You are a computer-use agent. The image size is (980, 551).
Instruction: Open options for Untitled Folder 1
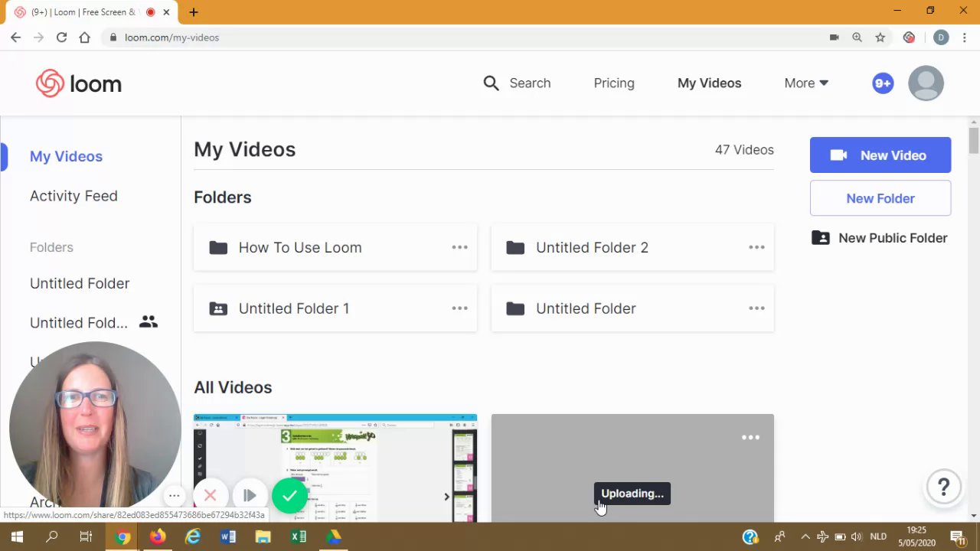pyautogui.click(x=459, y=308)
